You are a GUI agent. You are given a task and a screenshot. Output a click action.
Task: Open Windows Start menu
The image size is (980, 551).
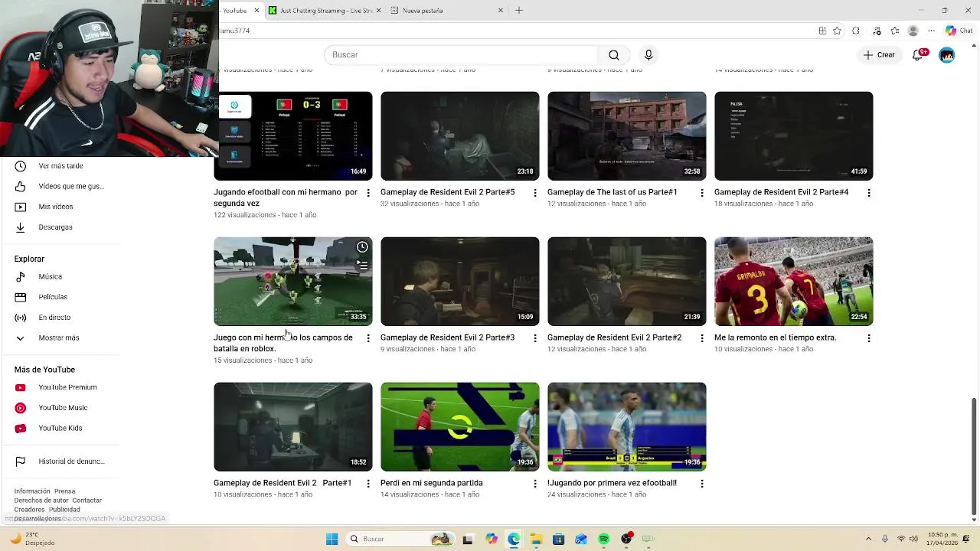(332, 539)
